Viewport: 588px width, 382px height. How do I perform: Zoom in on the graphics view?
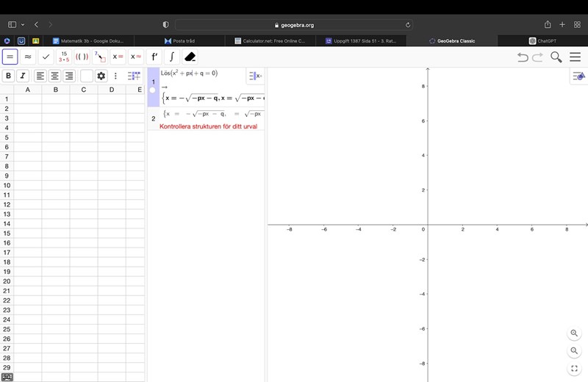[x=575, y=333]
